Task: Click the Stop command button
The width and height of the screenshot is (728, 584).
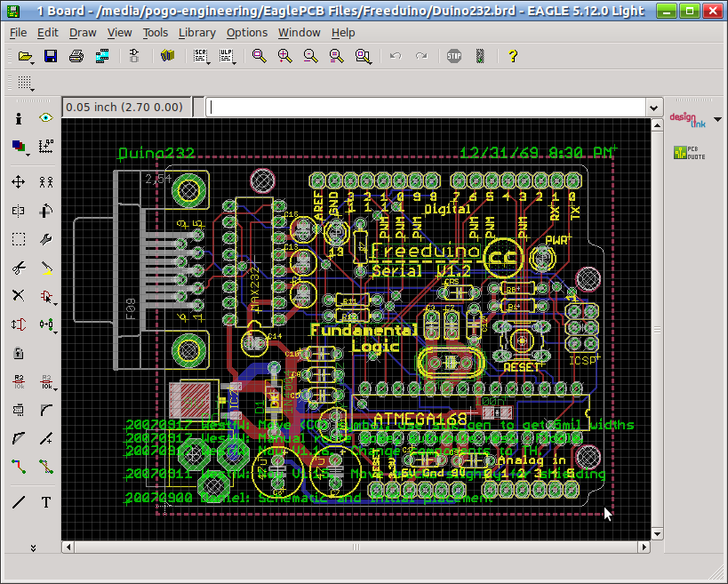Action: coord(454,56)
